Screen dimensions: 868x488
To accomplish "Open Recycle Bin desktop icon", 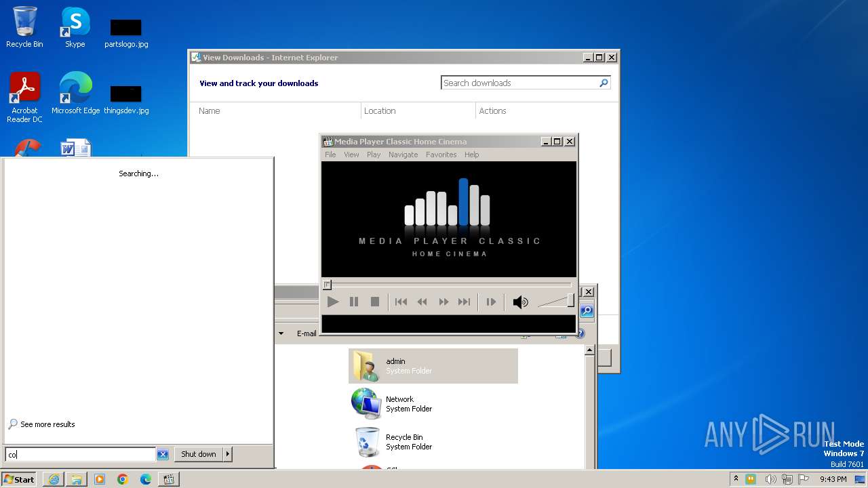I will click(24, 27).
